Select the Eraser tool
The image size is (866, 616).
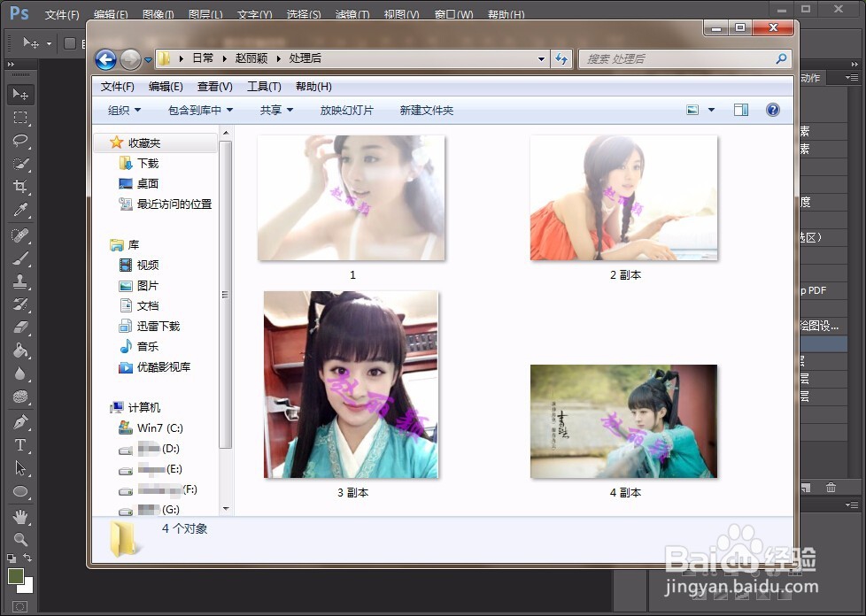click(20, 327)
